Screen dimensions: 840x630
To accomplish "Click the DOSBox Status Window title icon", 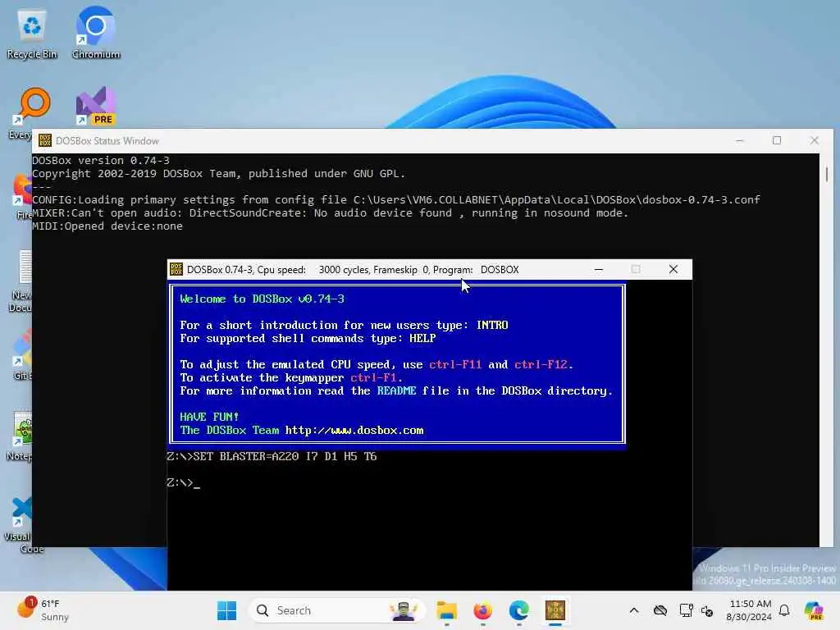I will [45, 141].
